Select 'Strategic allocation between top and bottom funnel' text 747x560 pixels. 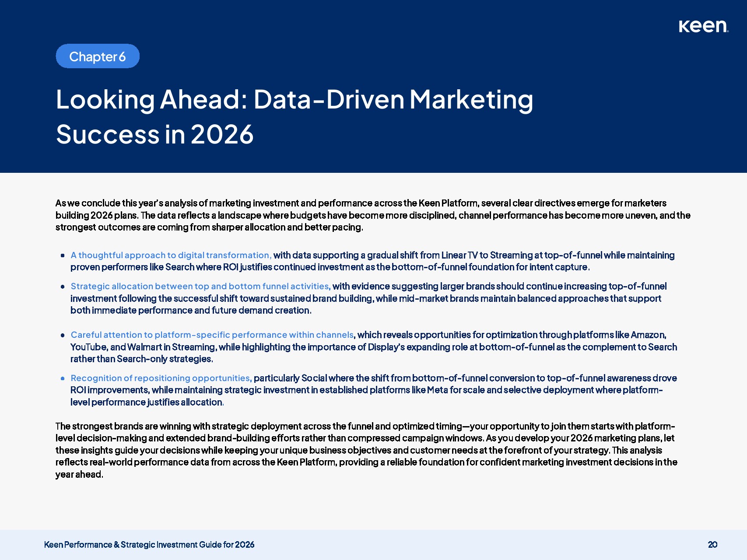tap(200, 286)
